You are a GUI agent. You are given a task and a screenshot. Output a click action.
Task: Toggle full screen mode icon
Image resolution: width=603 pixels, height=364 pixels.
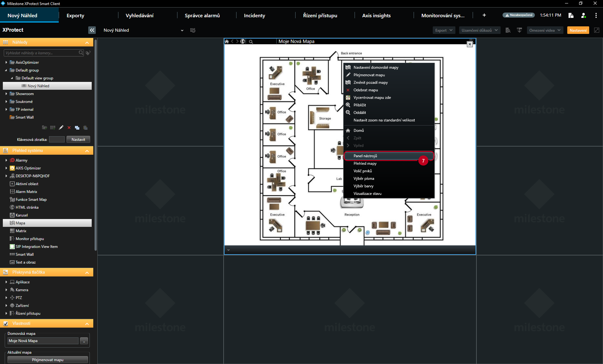coord(597,30)
